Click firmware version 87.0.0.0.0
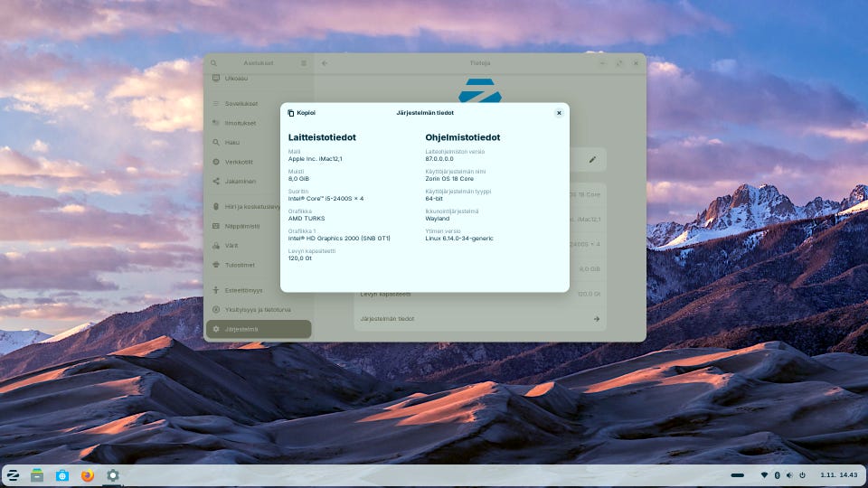868x488 pixels. (x=439, y=159)
